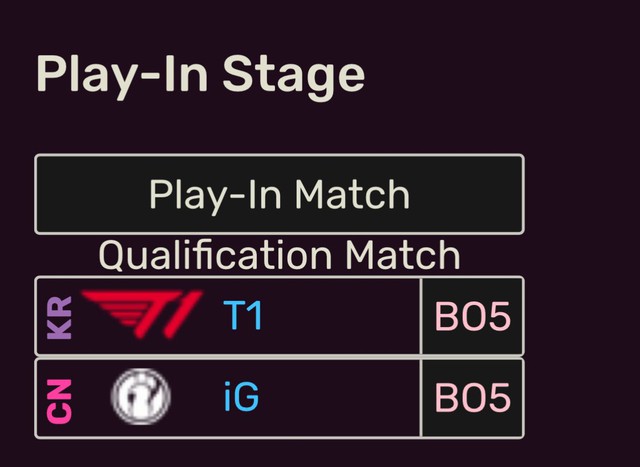
Task: Click BO5 in the iG row
Action: tap(472, 398)
